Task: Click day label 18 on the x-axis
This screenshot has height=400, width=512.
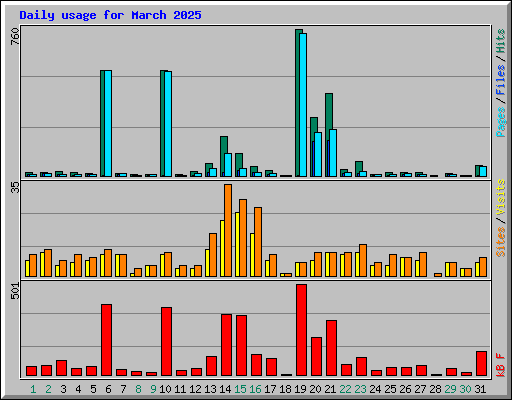Action: tap(285, 389)
